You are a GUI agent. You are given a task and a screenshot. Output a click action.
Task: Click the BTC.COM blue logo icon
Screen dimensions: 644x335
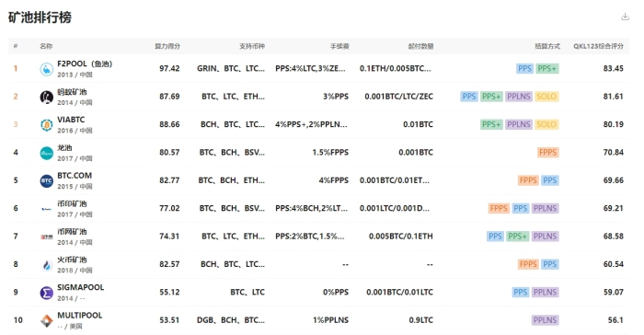(46, 181)
